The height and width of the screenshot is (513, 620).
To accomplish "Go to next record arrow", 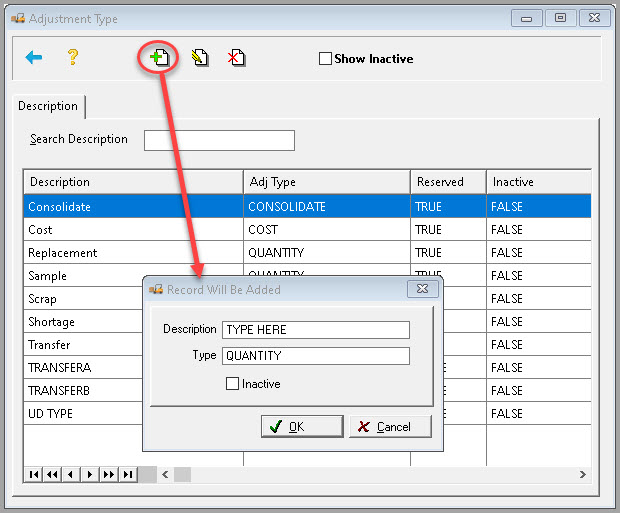I will tap(90, 474).
